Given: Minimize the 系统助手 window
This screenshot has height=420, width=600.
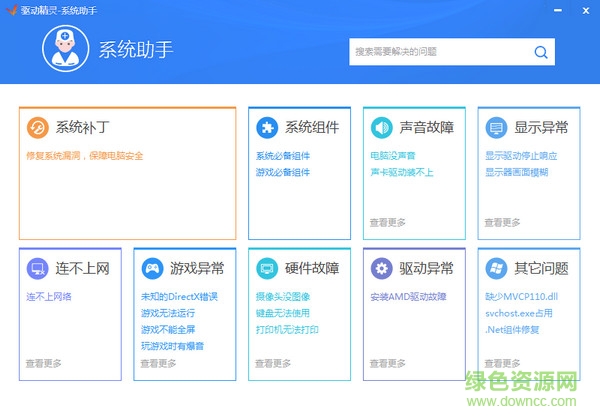Looking at the screenshot, I should 558,10.
